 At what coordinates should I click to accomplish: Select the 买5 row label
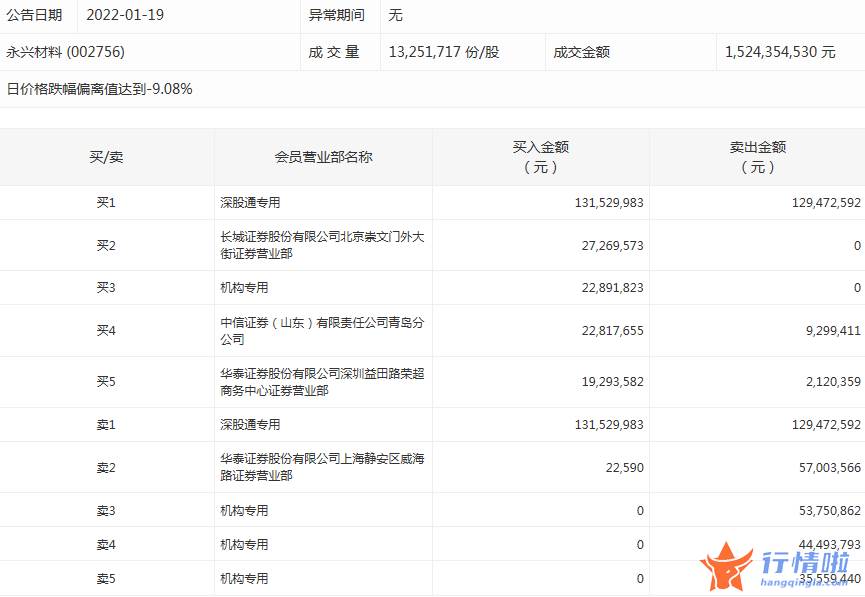point(106,381)
